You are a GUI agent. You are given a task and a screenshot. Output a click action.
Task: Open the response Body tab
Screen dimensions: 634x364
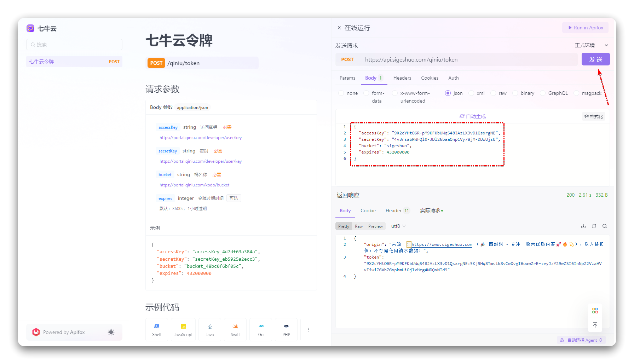[345, 210]
